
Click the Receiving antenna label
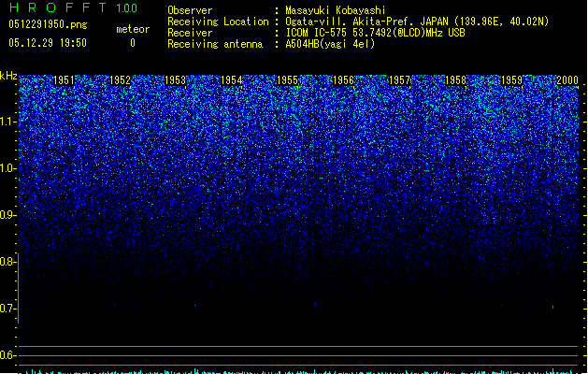tap(215, 44)
